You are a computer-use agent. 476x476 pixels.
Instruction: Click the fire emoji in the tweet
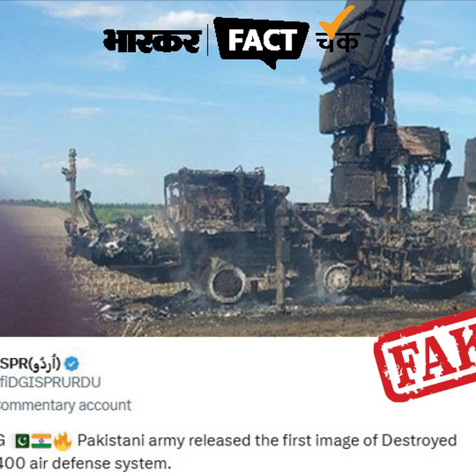63,441
